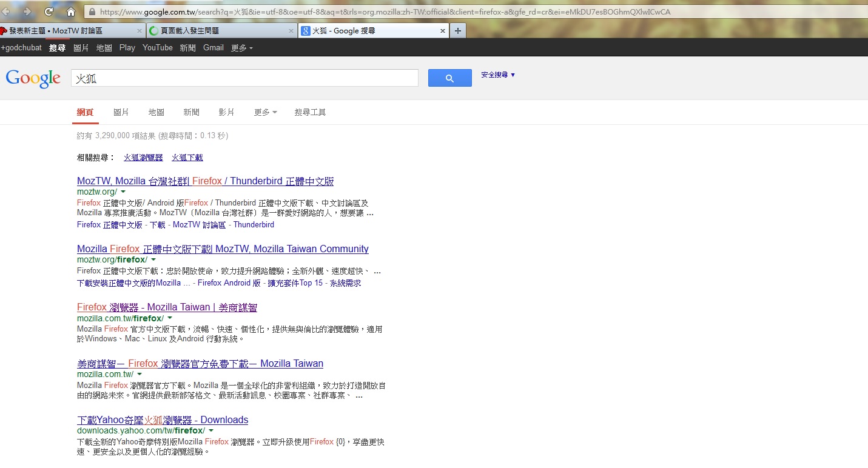Image resolution: width=868 pixels, height=468 pixels.
Task: Expand 更多 in the search filter row
Action: 265,112
